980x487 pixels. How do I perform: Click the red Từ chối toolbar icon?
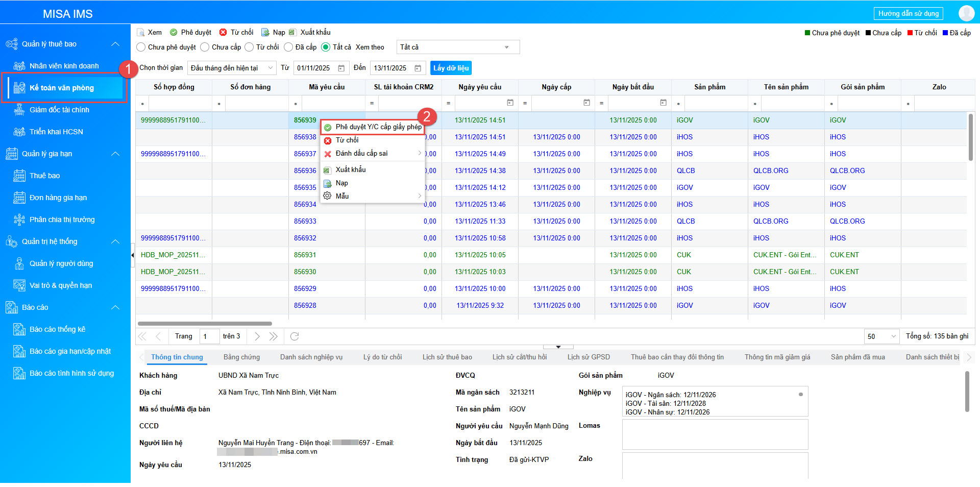[x=223, y=32]
